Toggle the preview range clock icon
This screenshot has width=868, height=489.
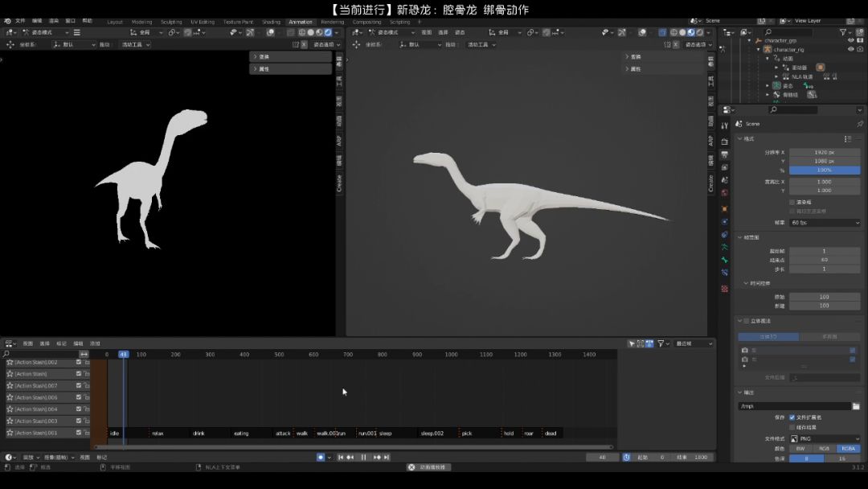tap(626, 457)
